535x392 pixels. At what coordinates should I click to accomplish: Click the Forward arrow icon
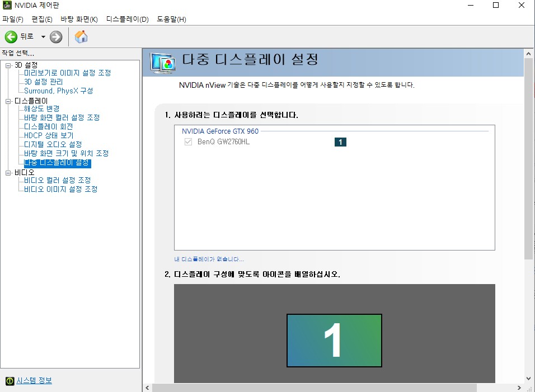[x=56, y=37]
